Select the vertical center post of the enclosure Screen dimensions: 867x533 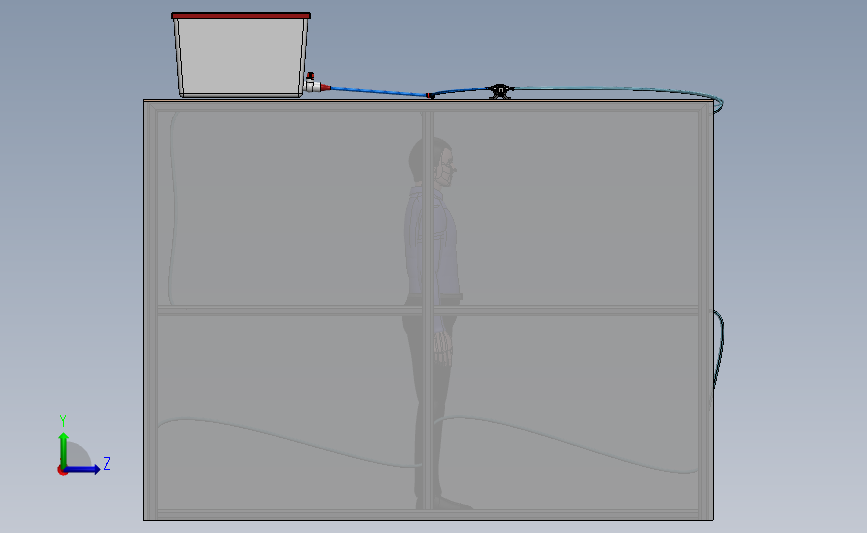[428, 311]
